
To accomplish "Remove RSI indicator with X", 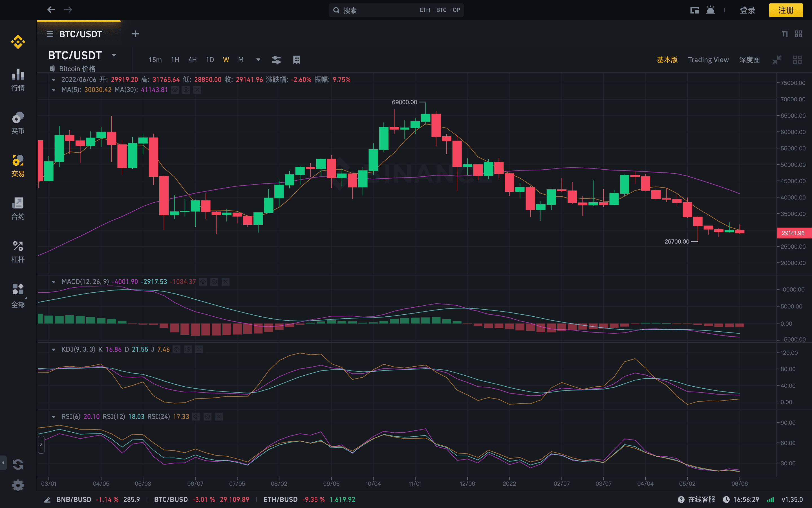I will pyautogui.click(x=219, y=417).
